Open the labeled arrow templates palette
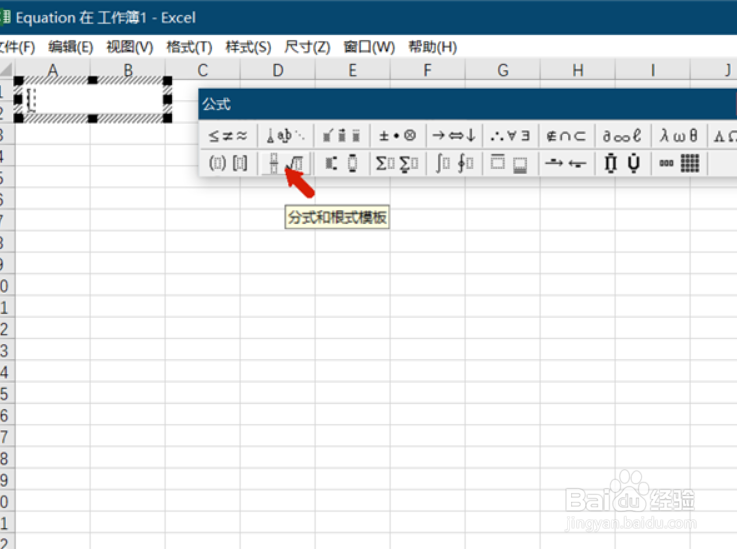The width and height of the screenshot is (737, 549). tap(566, 163)
